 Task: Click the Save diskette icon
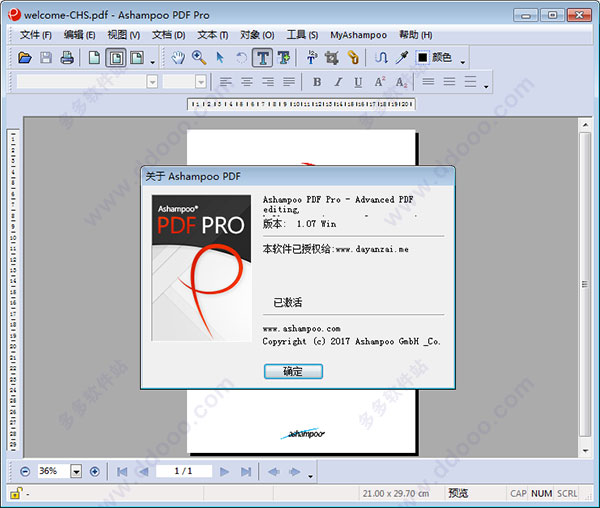pos(46,58)
